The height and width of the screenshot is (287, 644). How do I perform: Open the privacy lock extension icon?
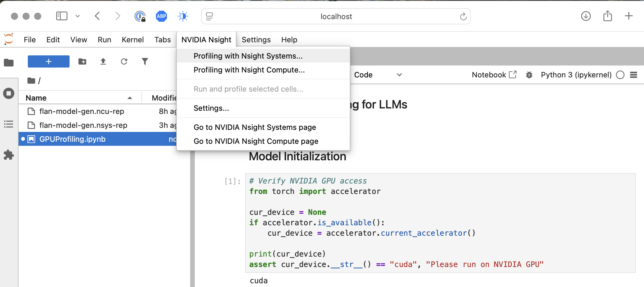(x=140, y=16)
